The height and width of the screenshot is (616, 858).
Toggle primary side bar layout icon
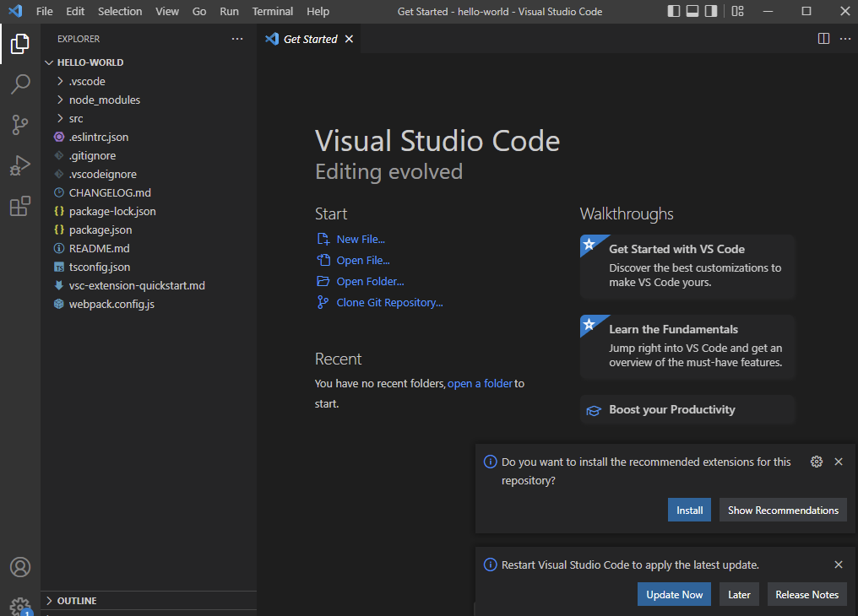pos(674,11)
